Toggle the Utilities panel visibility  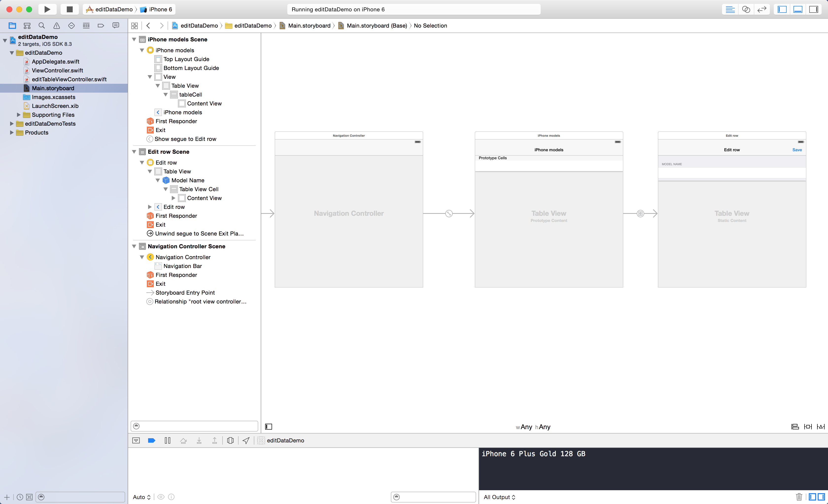coord(813,9)
